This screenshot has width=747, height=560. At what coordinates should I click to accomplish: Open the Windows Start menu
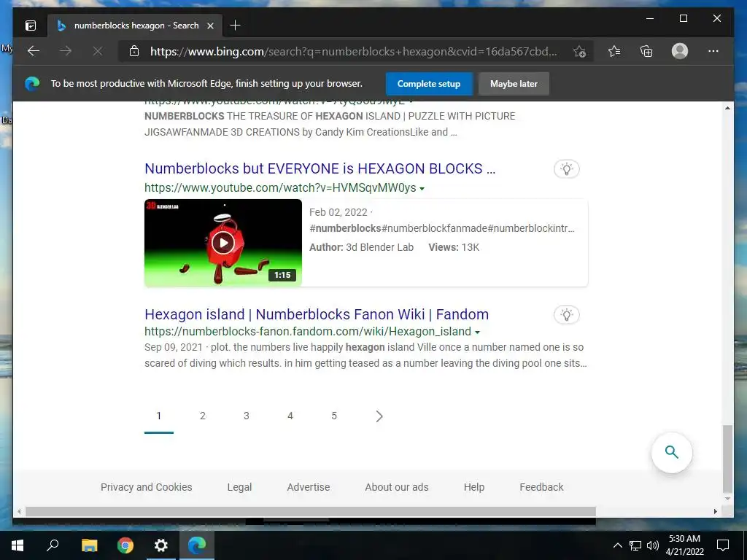click(x=18, y=545)
